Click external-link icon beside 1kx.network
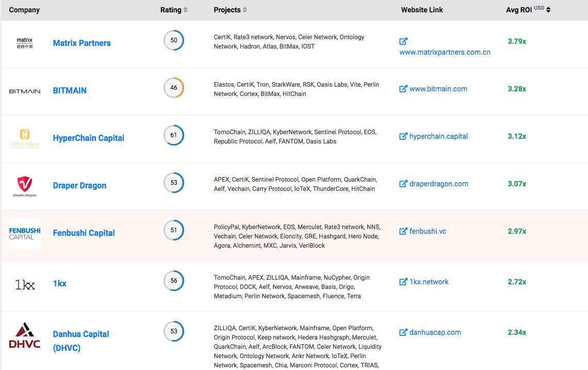 click(403, 282)
